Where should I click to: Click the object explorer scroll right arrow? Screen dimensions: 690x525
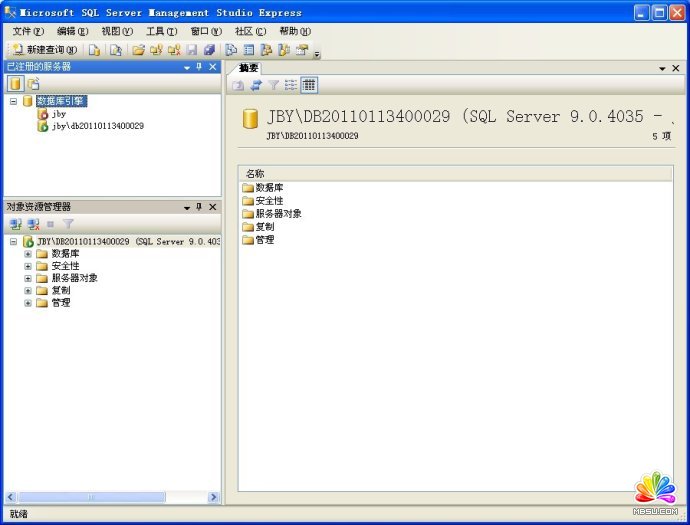213,497
